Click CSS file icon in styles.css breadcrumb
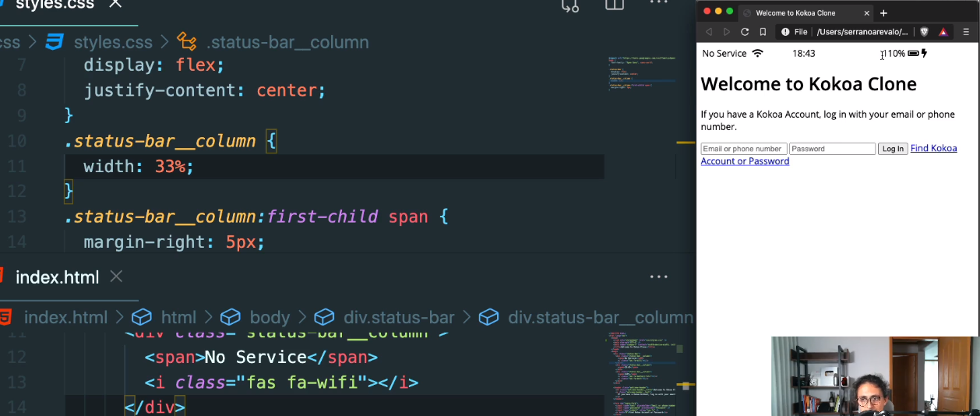980x416 pixels. tap(55, 42)
